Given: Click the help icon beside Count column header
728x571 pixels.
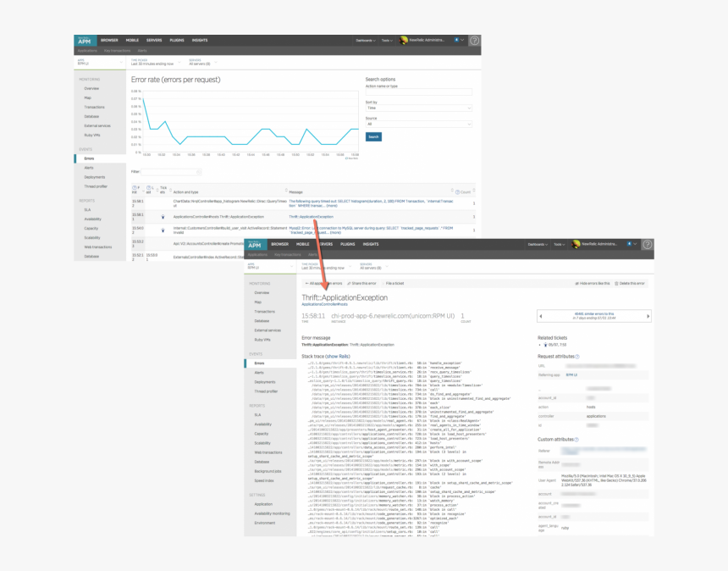Looking at the screenshot, I should coord(457,191).
